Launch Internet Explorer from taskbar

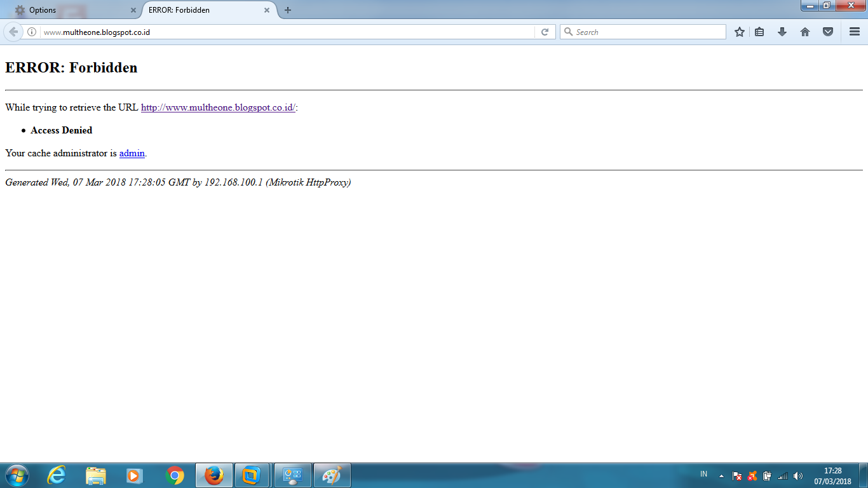coord(57,475)
